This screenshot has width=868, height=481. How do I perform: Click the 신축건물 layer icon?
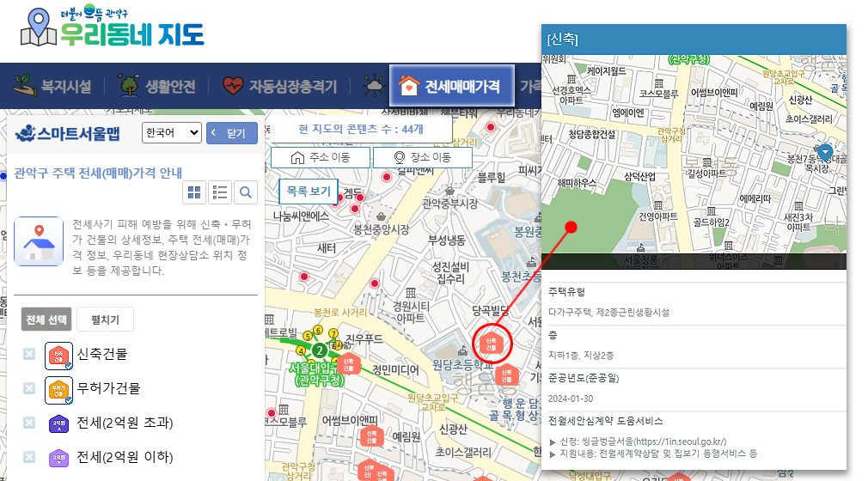pyautogui.click(x=58, y=355)
